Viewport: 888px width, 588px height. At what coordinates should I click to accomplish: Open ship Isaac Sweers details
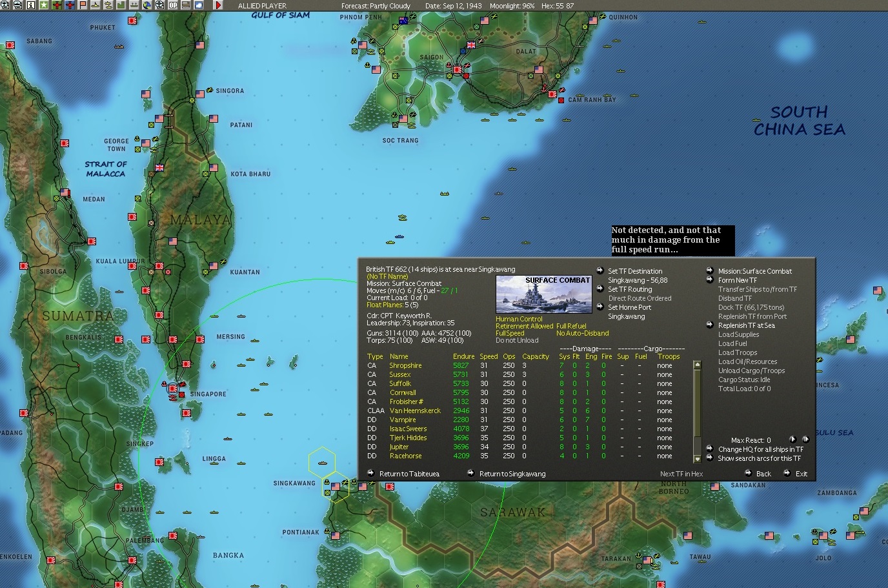pos(408,429)
